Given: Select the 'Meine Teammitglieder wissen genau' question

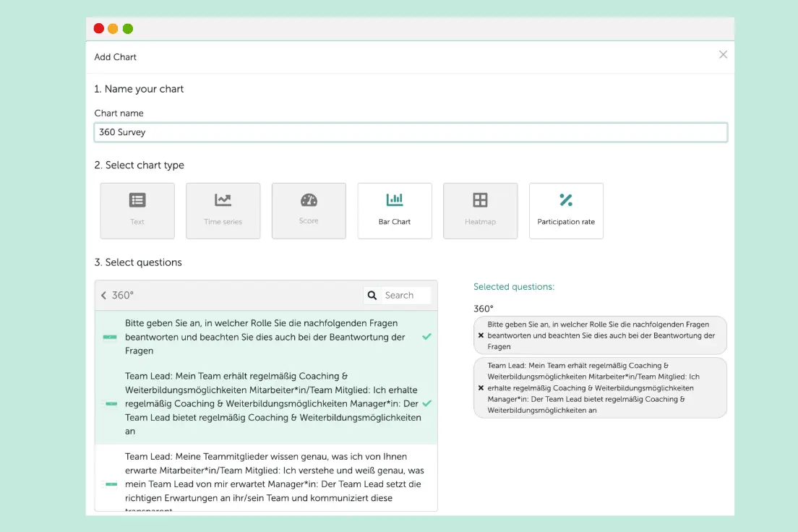Looking at the screenshot, I should pos(266,478).
